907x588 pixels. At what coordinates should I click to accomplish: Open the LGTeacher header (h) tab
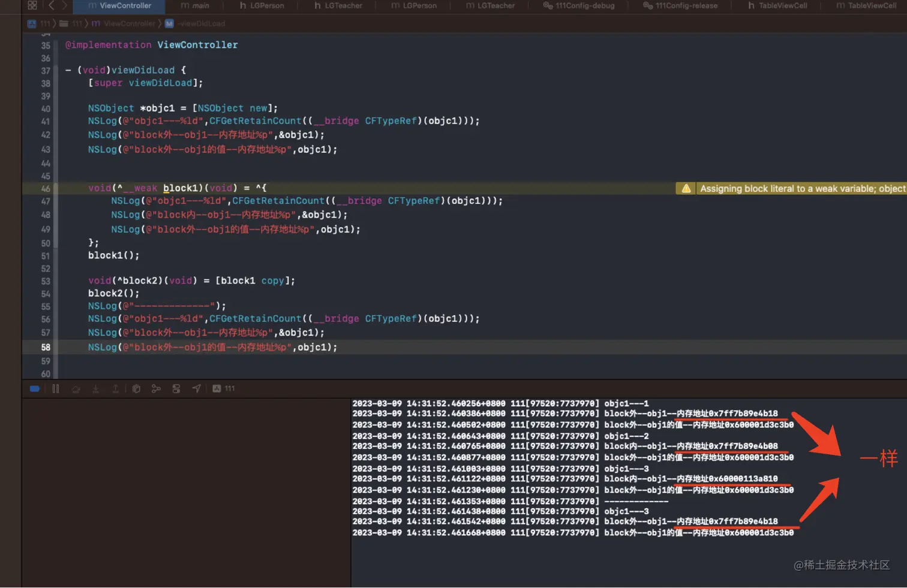[338, 5]
